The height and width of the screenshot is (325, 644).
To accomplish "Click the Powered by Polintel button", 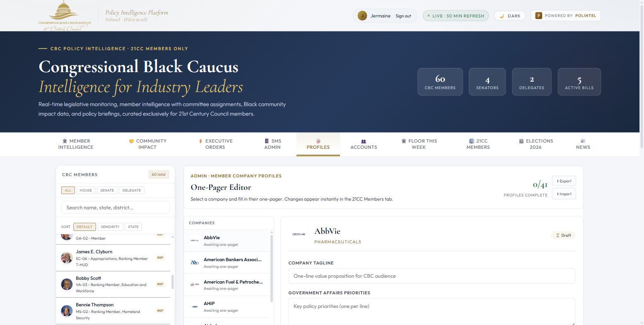I will click(x=566, y=16).
